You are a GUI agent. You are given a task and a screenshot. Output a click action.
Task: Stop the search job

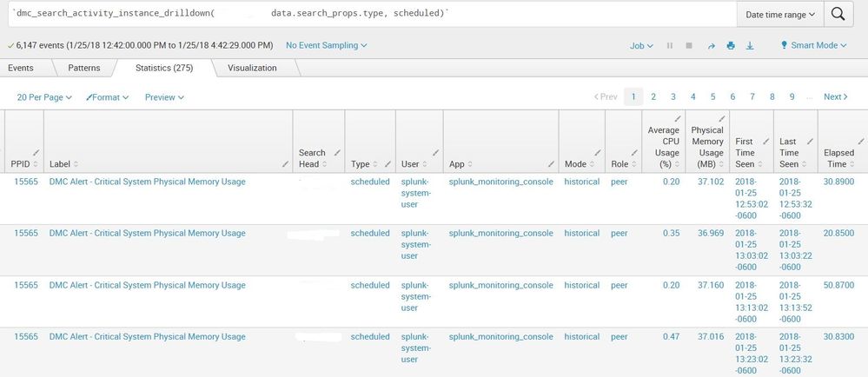click(x=689, y=45)
